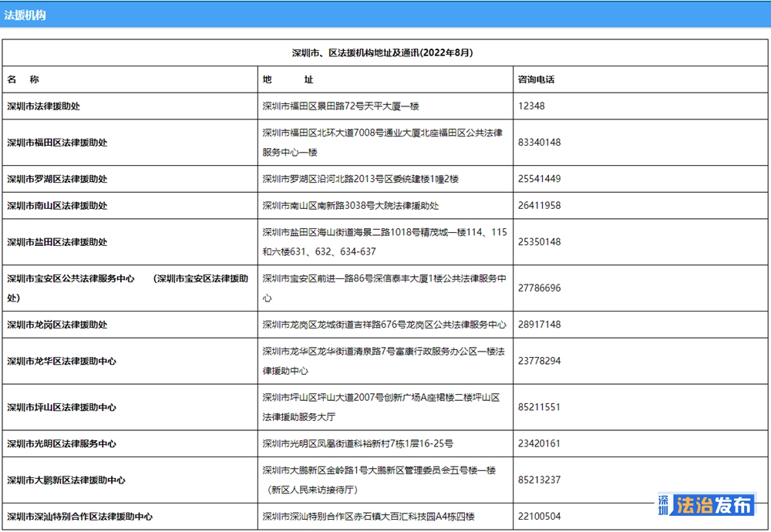Click Nanshan phone number 26411958
This screenshot has width=771, height=532.
pos(540,206)
